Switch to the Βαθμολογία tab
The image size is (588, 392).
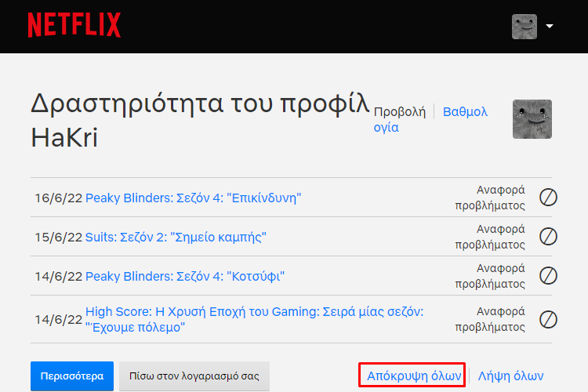[x=465, y=112]
